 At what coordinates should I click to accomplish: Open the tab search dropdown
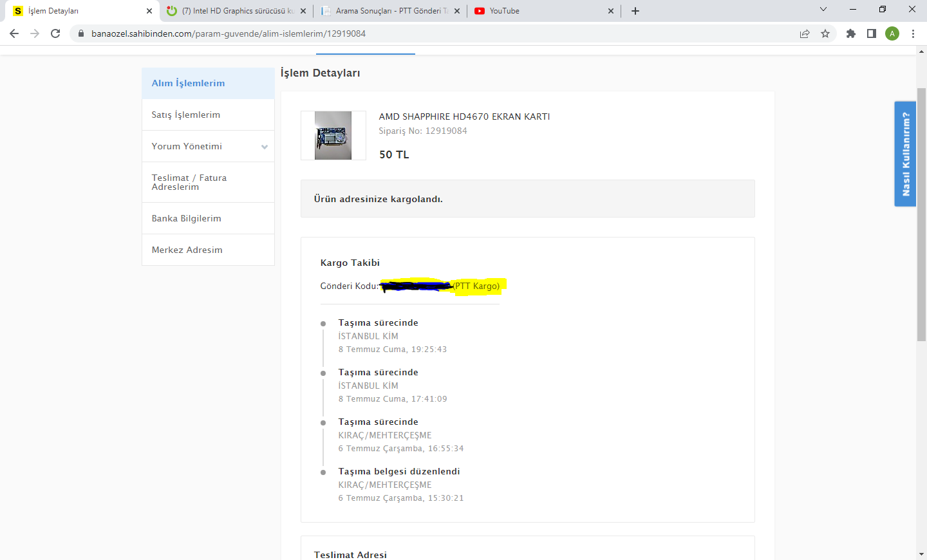tap(823, 9)
